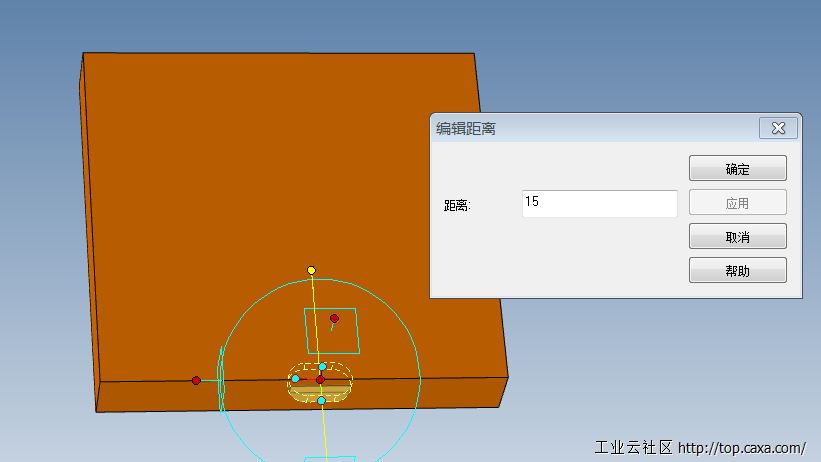This screenshot has height=462, width=821.
Task: Close the 编辑距离 dialog
Action: click(x=778, y=128)
